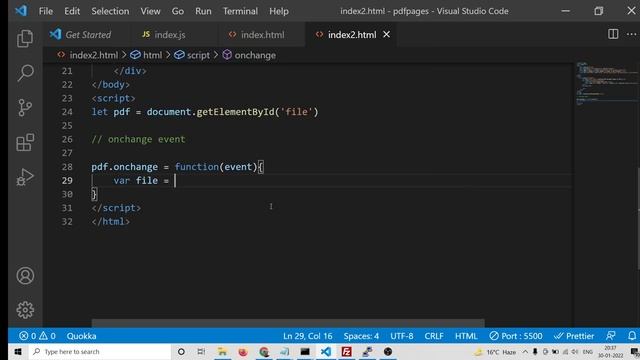Click the weather 16°C Haze widget
This screenshot has width=640, height=360.
[495, 352]
